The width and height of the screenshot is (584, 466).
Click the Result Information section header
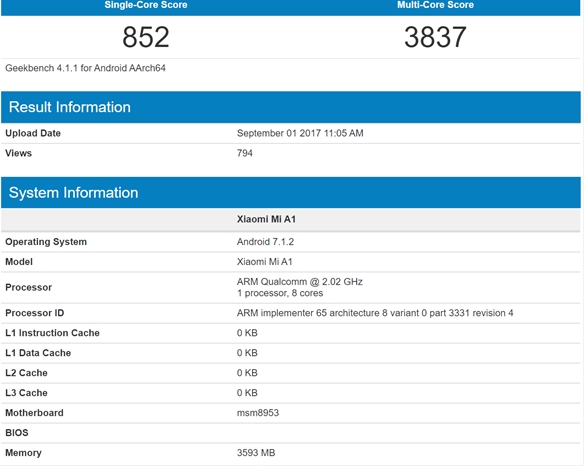point(291,107)
